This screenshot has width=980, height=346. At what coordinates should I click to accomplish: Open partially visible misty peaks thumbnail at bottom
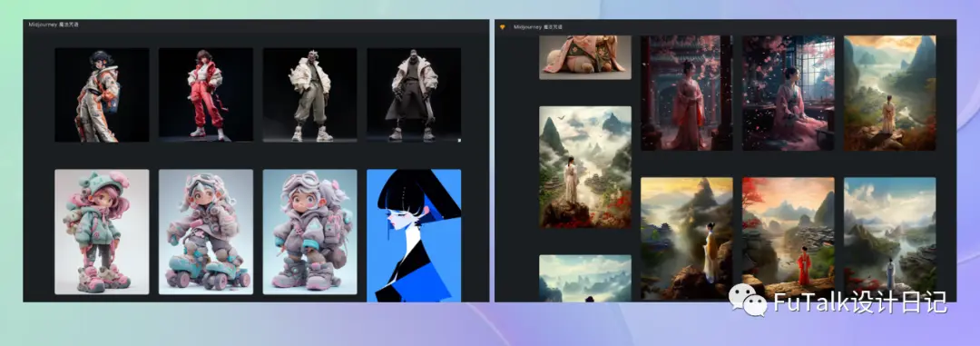[585, 278]
